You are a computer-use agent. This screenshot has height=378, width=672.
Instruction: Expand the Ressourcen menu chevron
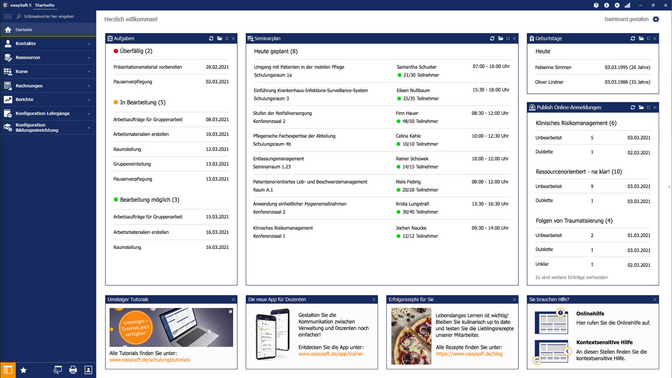click(89, 58)
